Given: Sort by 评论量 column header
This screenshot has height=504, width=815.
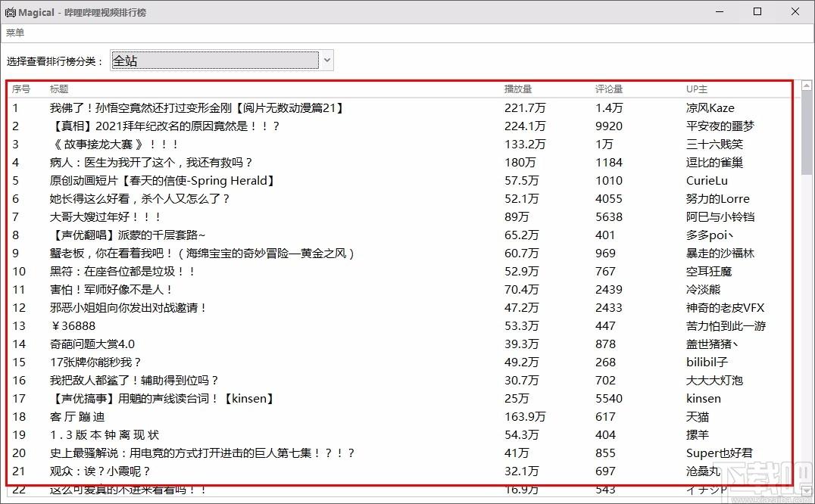Looking at the screenshot, I should pos(609,89).
